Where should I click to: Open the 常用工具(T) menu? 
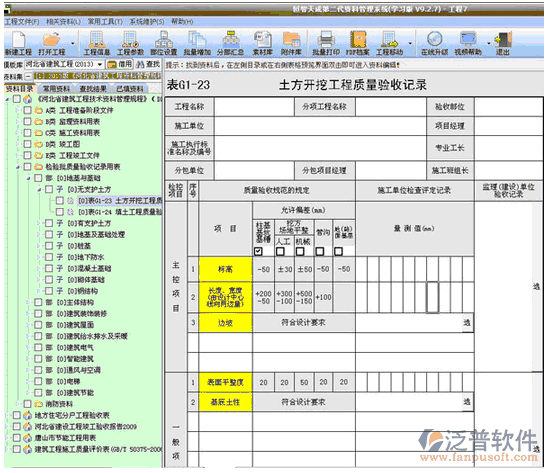[x=105, y=22]
